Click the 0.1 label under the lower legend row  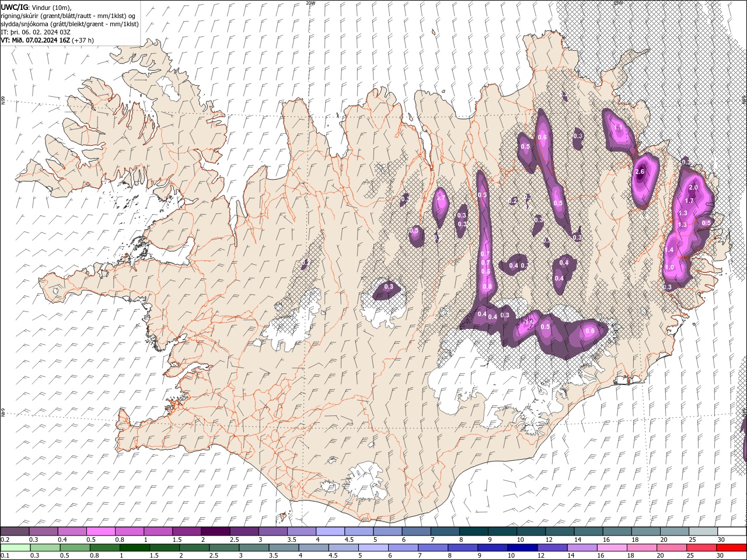[x=5, y=555]
